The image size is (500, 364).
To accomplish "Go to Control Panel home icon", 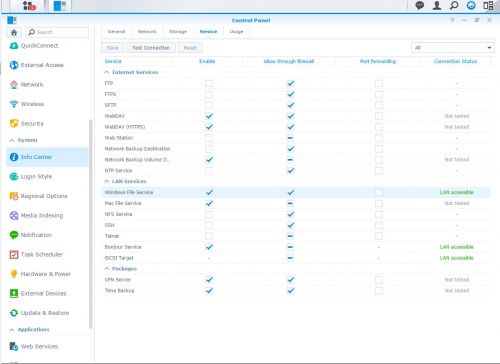I will [x=14, y=32].
